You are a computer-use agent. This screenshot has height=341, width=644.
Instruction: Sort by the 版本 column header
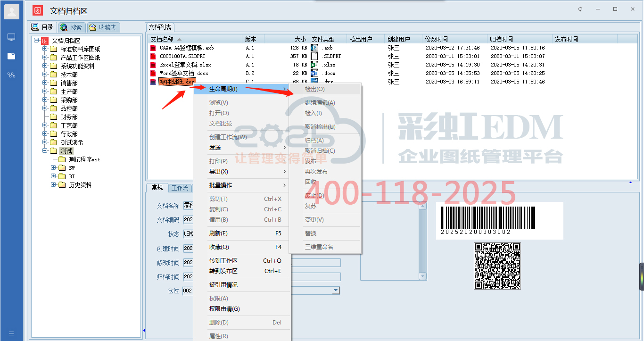click(x=253, y=39)
